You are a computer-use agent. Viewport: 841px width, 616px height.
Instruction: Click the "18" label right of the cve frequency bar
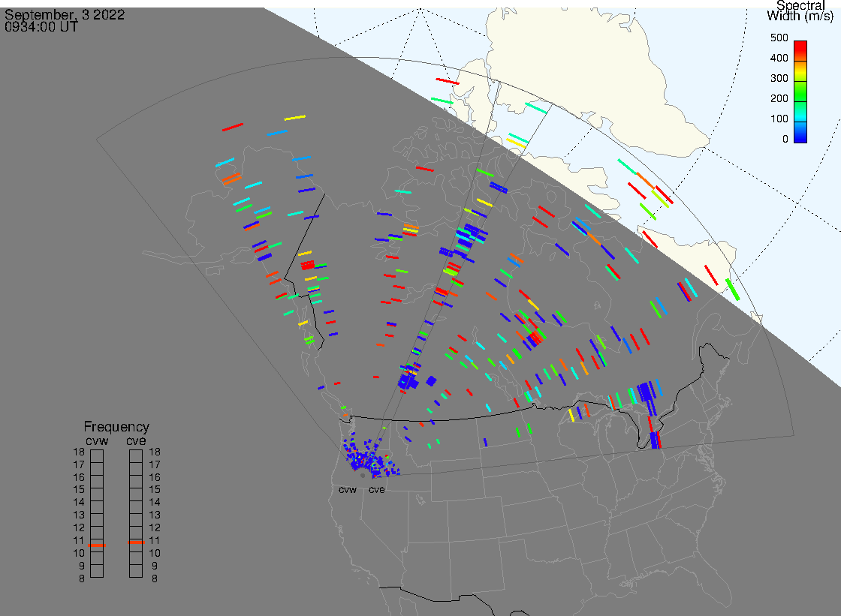coord(155,452)
